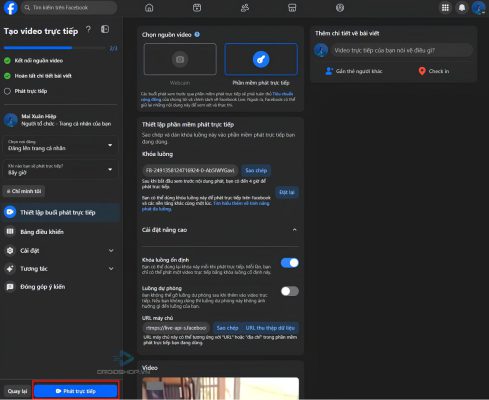The image size is (489, 400).
Task: Click URL thu thập dữ liệu button
Action: (270, 328)
